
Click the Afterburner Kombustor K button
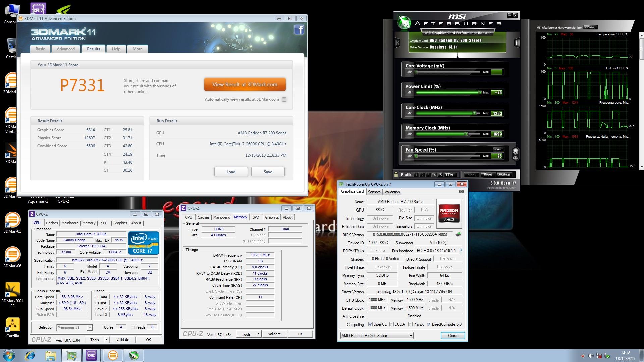coord(397,43)
